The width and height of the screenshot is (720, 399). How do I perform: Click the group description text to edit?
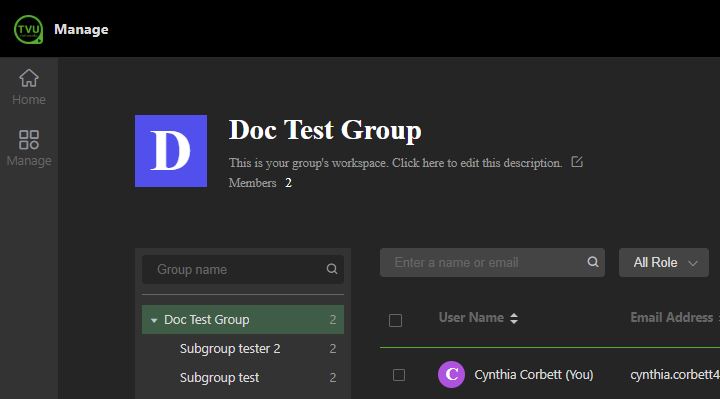coord(395,163)
